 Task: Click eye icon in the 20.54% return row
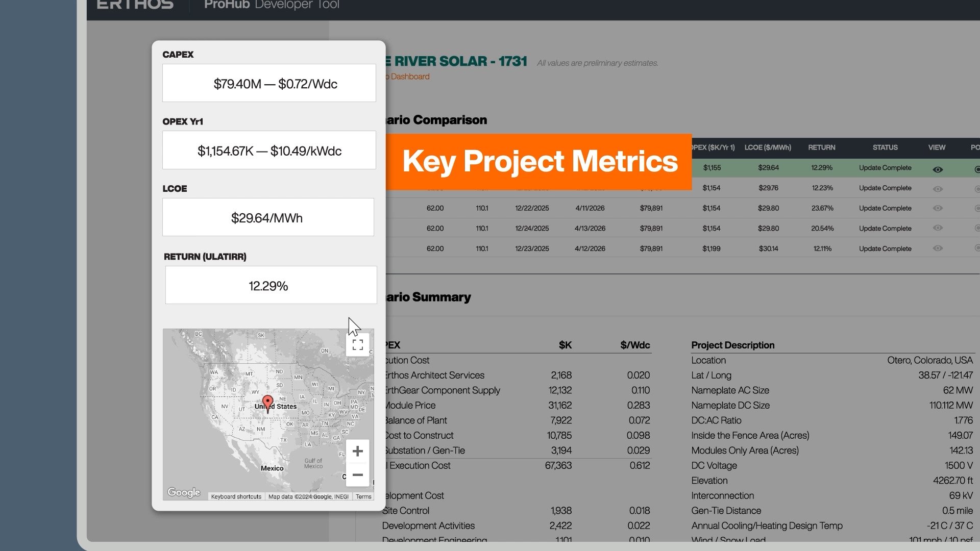[938, 228]
